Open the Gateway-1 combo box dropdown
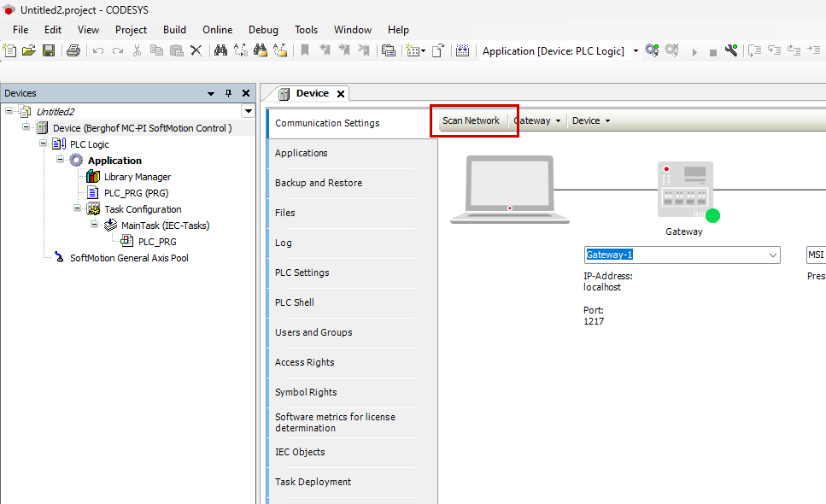Screen dimensions: 826x504 pyautogui.click(x=773, y=255)
